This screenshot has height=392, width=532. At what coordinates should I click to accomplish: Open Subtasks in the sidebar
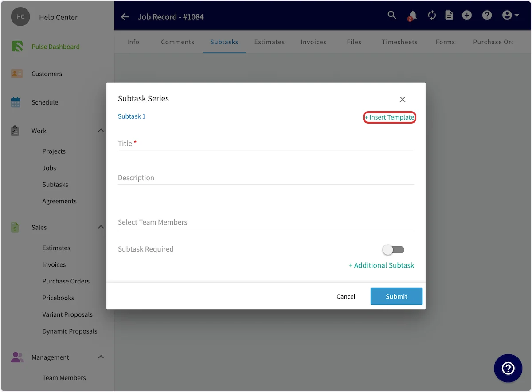click(x=55, y=185)
